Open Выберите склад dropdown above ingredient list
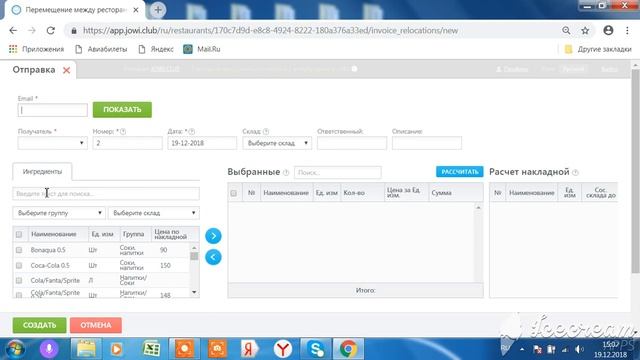 click(153, 213)
